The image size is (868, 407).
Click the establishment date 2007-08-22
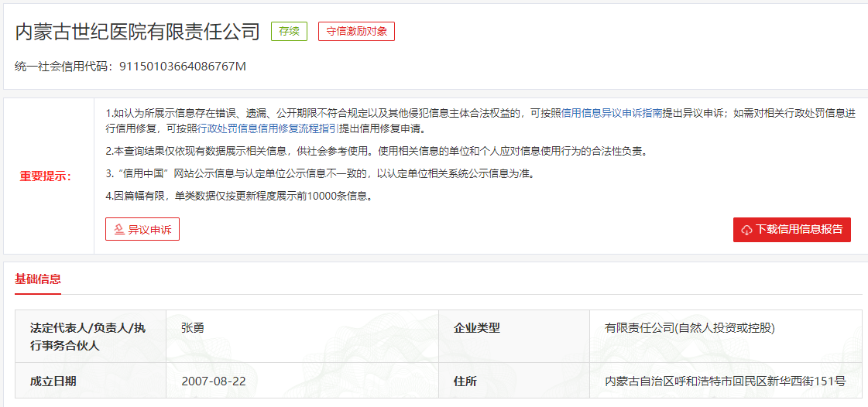[213, 381]
